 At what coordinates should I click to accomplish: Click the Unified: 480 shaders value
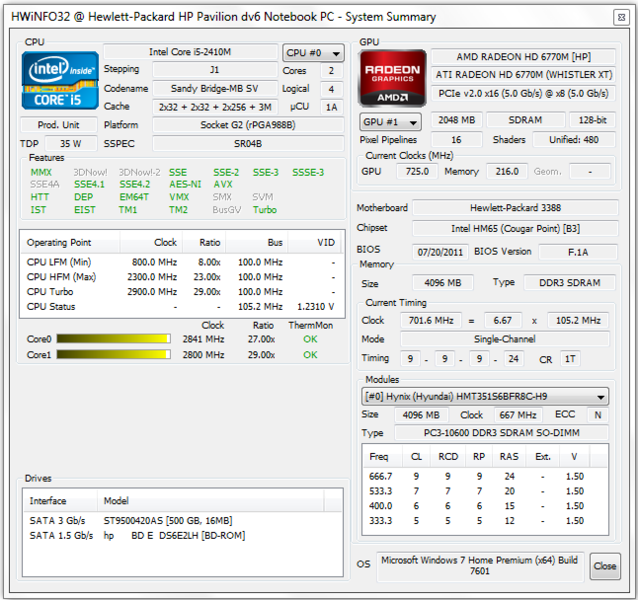point(574,140)
